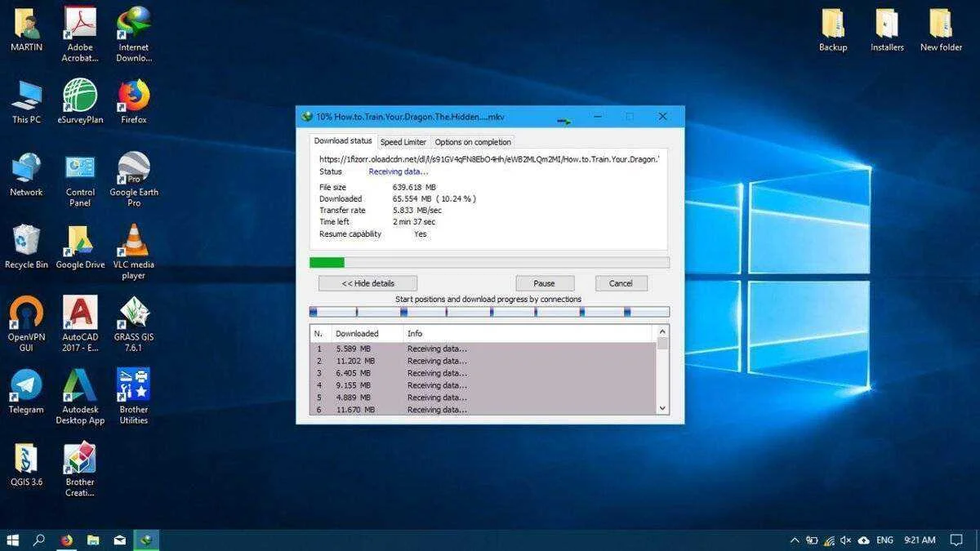The height and width of the screenshot is (551, 980).
Task: Select the AutoCAD 2017 desktop icon
Action: point(80,324)
